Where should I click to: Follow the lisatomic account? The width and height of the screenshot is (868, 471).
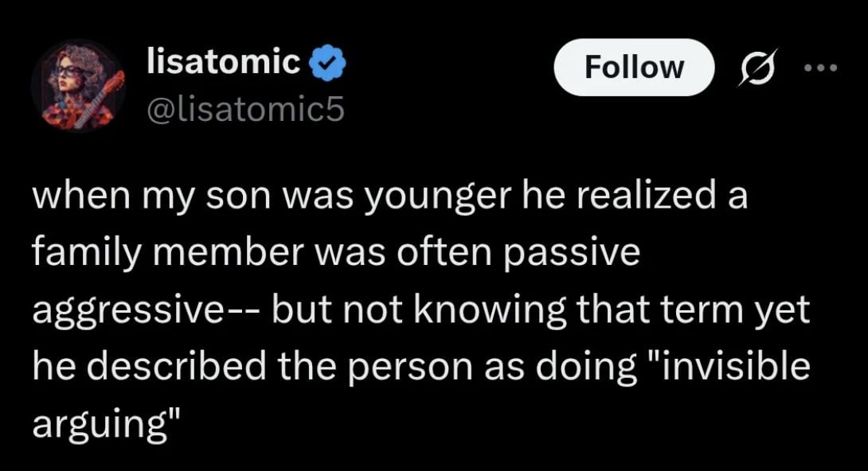coord(634,67)
